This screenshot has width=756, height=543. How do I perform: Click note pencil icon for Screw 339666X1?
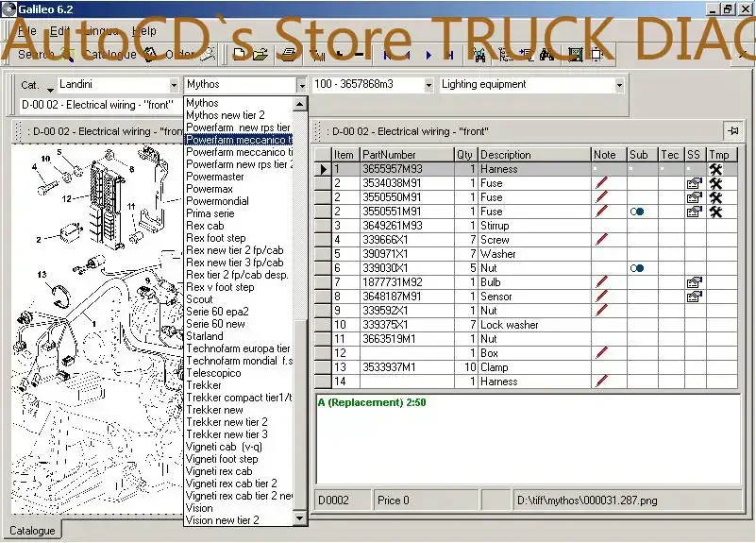coord(601,240)
